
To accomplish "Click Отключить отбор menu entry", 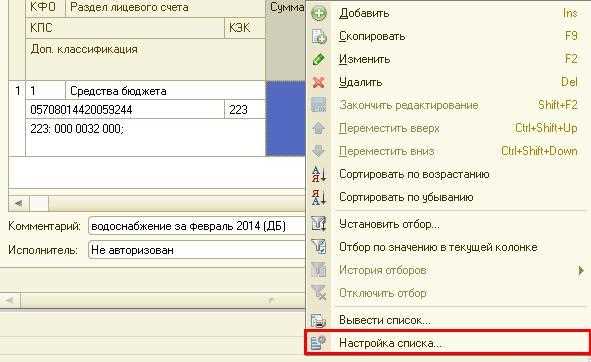I will (447, 293).
